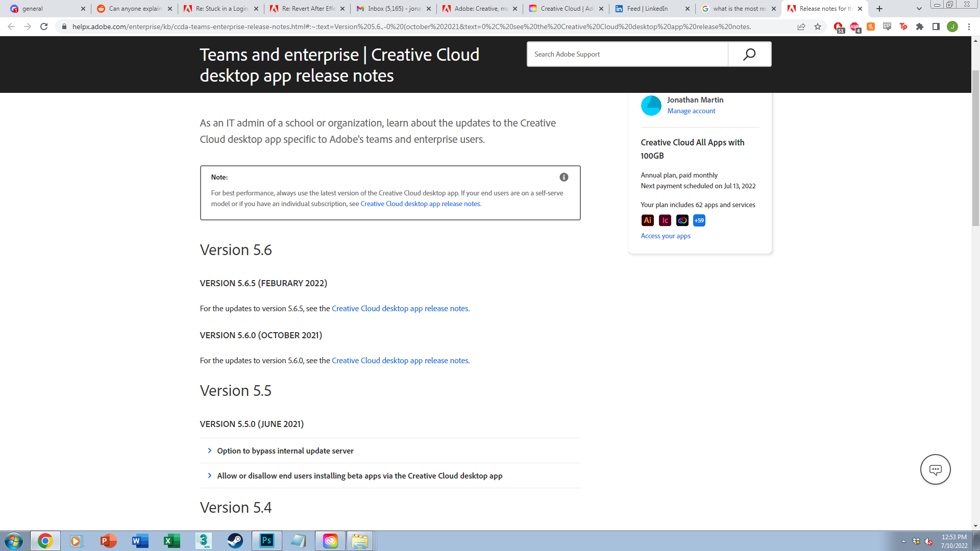
Task: Click the +59 apps badge
Action: pos(699,220)
